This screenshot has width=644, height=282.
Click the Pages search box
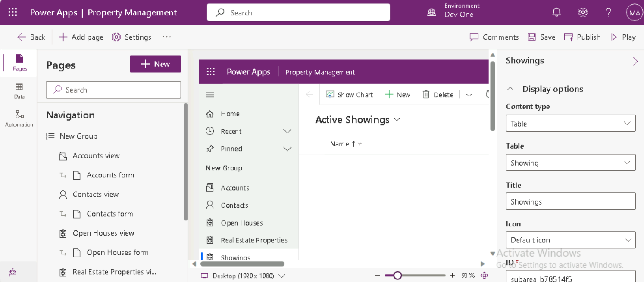[113, 90]
